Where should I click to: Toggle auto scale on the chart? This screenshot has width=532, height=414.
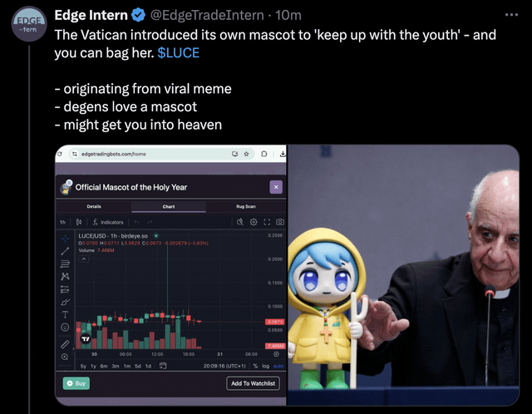(278, 366)
